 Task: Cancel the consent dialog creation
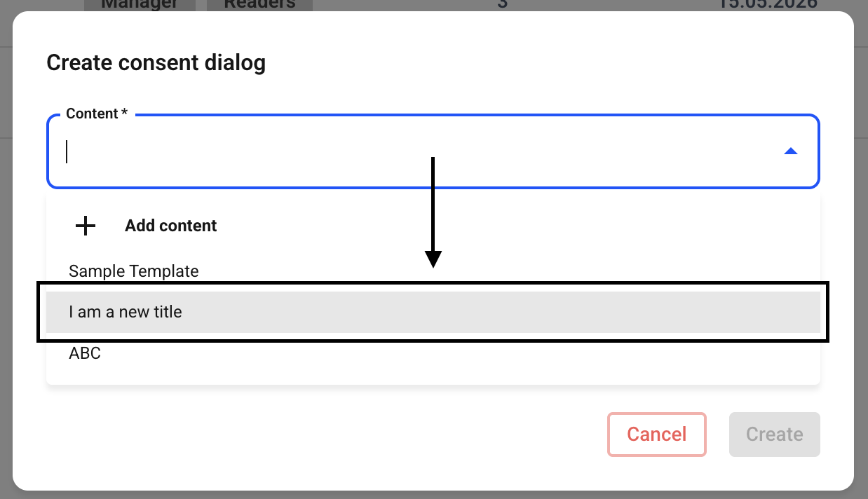pyautogui.click(x=656, y=435)
